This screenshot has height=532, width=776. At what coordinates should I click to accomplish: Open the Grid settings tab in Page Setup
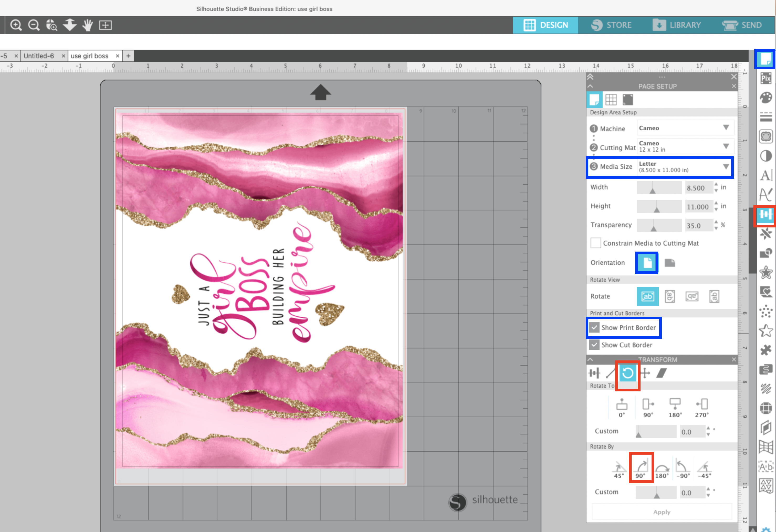click(611, 99)
